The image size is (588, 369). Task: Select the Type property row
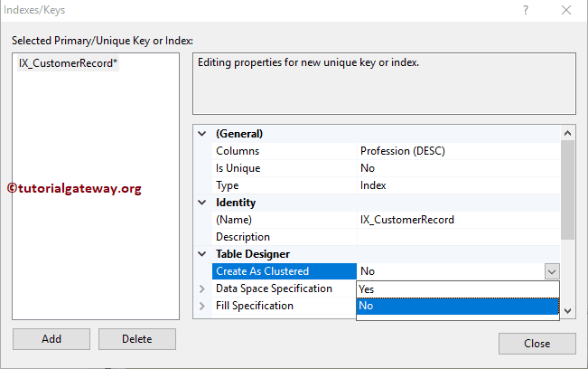[387, 185]
